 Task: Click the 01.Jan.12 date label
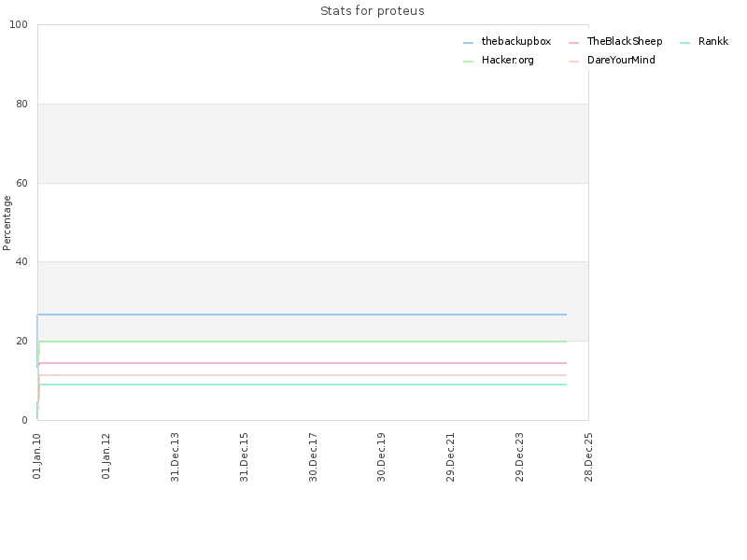pyautogui.click(x=106, y=455)
